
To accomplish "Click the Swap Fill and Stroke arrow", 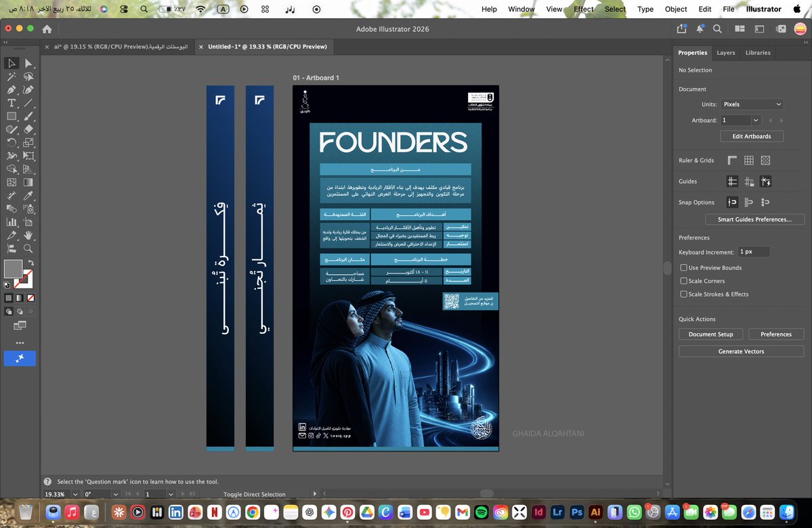I will (31, 263).
